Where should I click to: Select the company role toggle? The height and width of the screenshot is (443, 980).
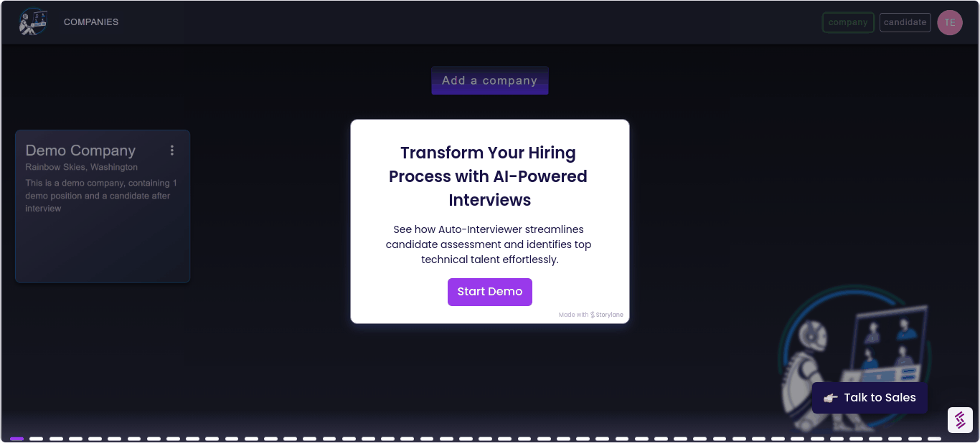(848, 22)
